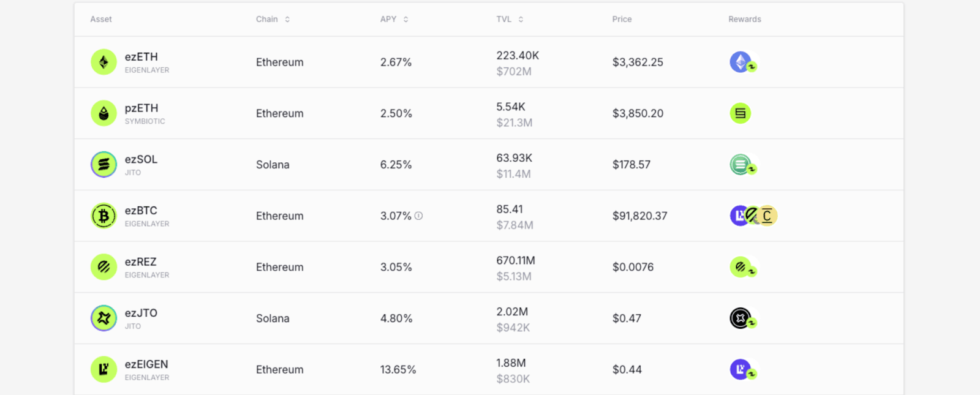Click the ezBTC bitcoin asset icon

click(104, 216)
